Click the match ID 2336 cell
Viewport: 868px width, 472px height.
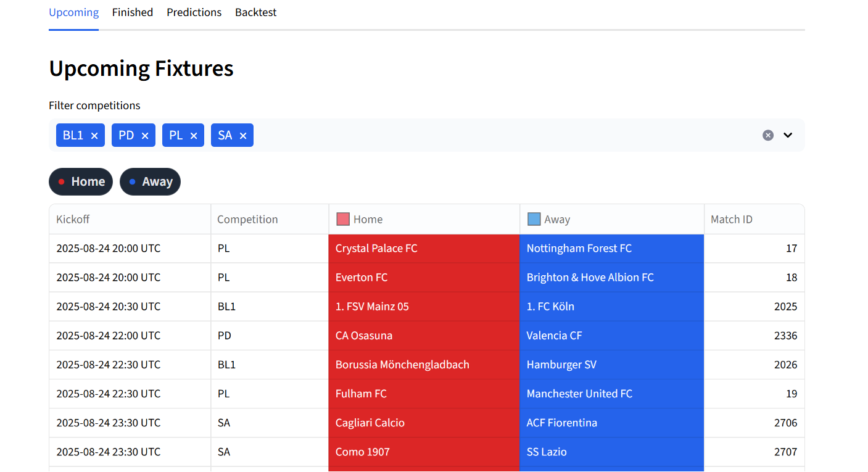click(754, 336)
